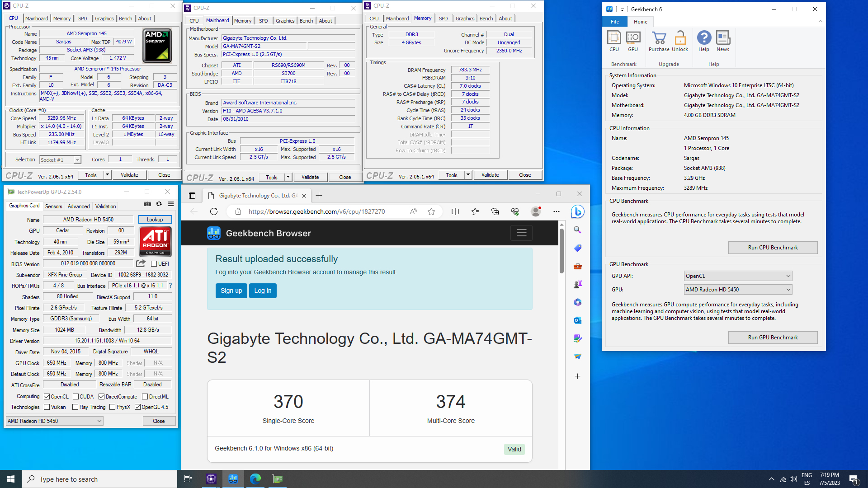Click the BIOS export share icon in GPU-Z
Viewport: 868px width, 488px height.
tap(141, 263)
